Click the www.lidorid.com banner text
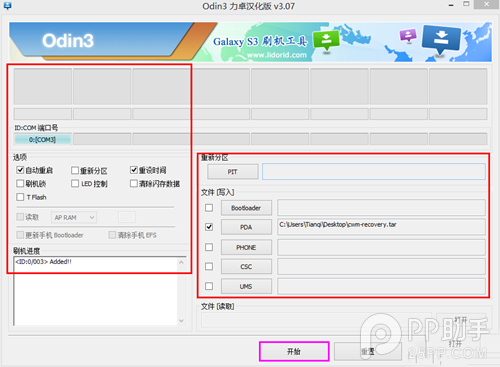Viewport: 500px width, 367px height. (x=277, y=55)
